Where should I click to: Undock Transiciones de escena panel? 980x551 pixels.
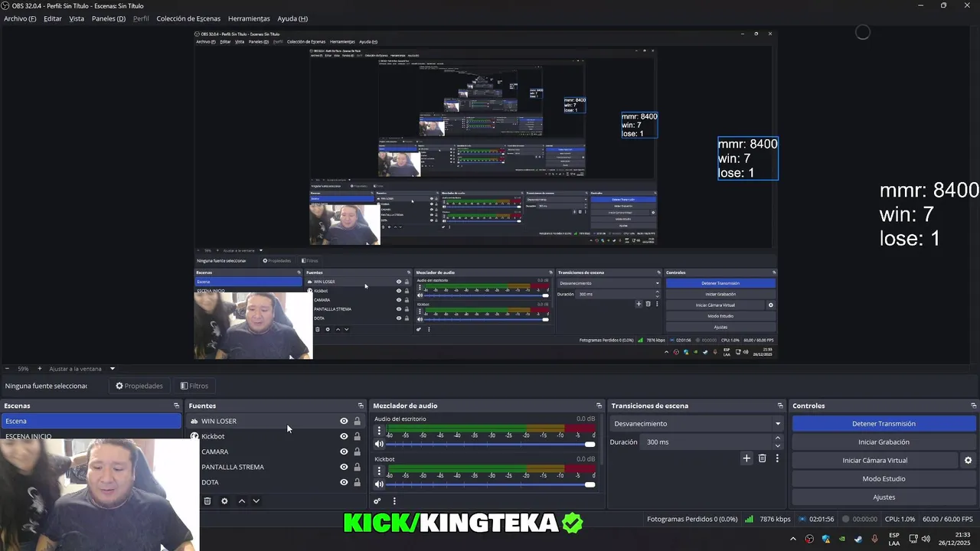[780, 406]
